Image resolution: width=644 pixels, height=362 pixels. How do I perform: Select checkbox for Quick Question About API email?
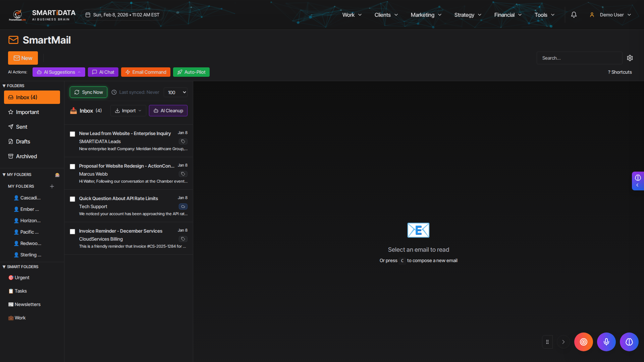pos(72,199)
